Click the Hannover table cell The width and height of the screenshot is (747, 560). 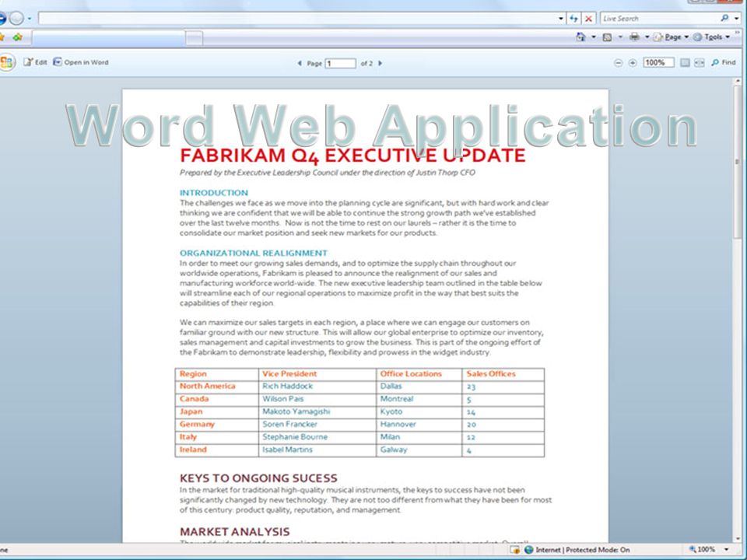(x=419, y=425)
